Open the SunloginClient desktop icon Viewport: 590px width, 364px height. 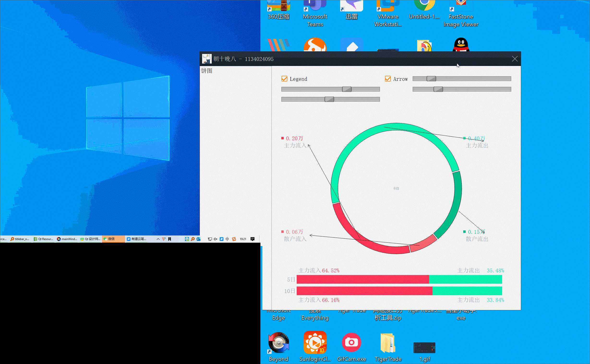pos(315,347)
